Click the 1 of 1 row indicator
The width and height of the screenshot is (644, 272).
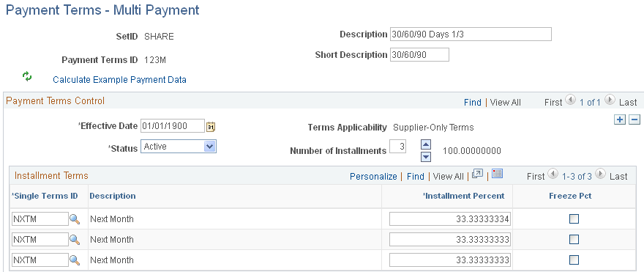coord(590,103)
